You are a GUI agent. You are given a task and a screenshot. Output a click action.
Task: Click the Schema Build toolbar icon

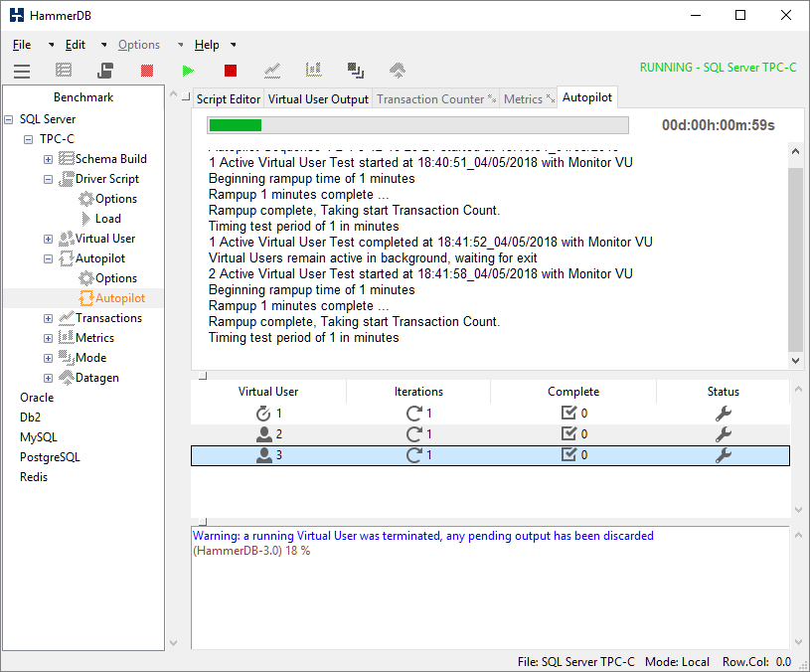coord(64,70)
